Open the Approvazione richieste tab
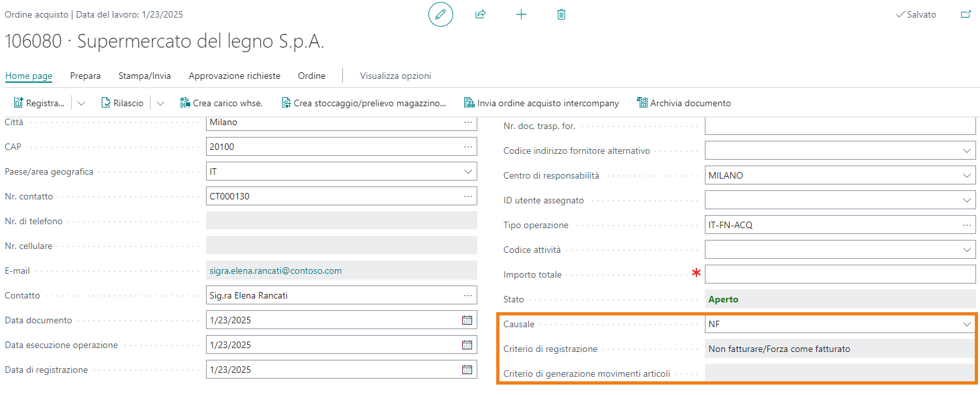The width and height of the screenshot is (980, 395). tap(234, 76)
